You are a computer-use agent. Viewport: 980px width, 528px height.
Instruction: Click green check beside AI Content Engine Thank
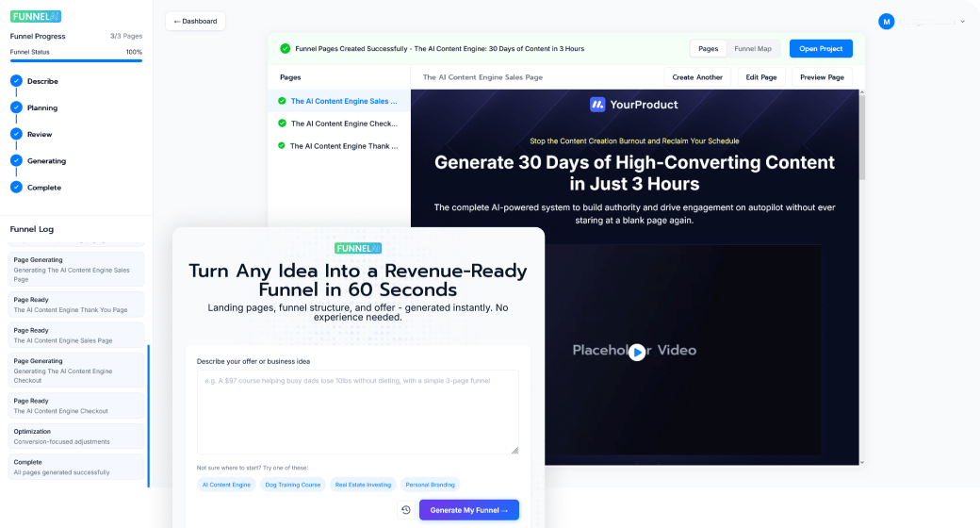coord(282,146)
